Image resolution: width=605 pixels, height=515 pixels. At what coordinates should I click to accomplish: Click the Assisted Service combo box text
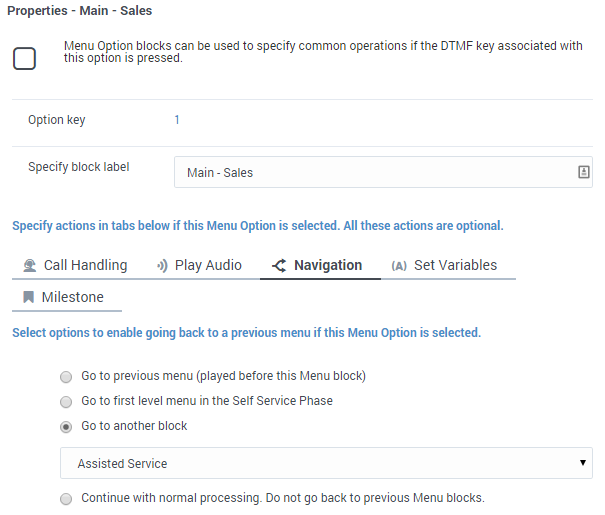pos(122,463)
